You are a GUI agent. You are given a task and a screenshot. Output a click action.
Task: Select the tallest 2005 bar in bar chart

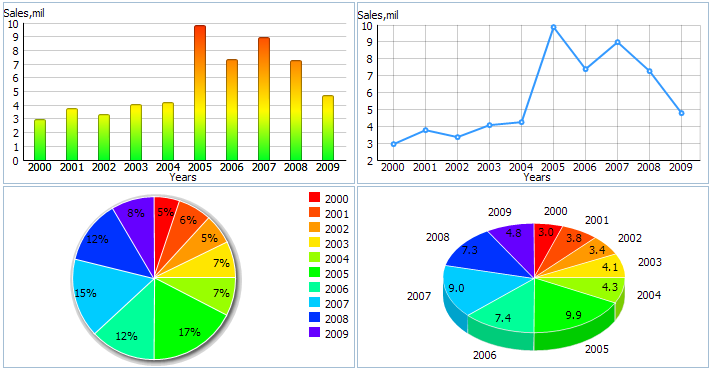[200, 93]
